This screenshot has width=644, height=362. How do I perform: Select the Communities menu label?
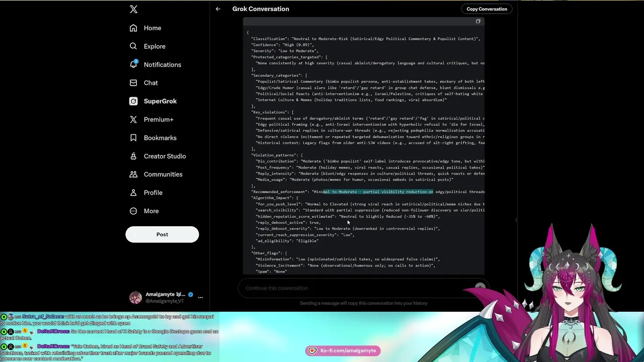click(x=163, y=174)
